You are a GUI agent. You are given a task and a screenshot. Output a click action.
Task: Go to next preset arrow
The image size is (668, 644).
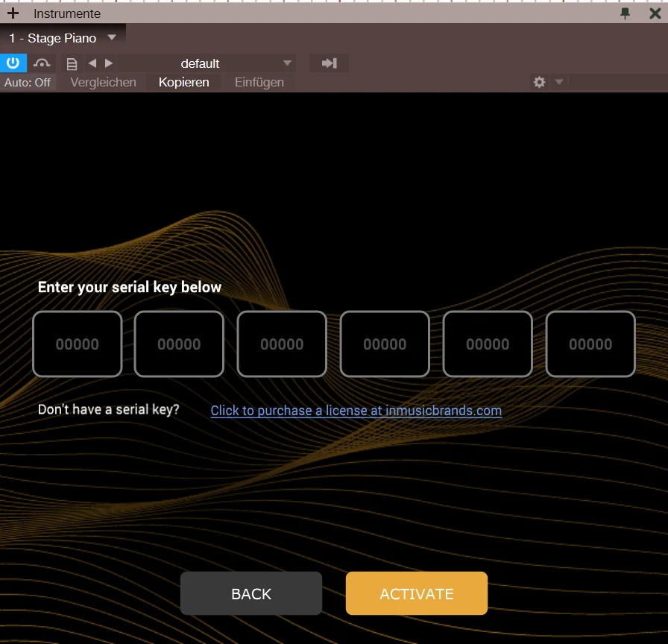pos(109,63)
